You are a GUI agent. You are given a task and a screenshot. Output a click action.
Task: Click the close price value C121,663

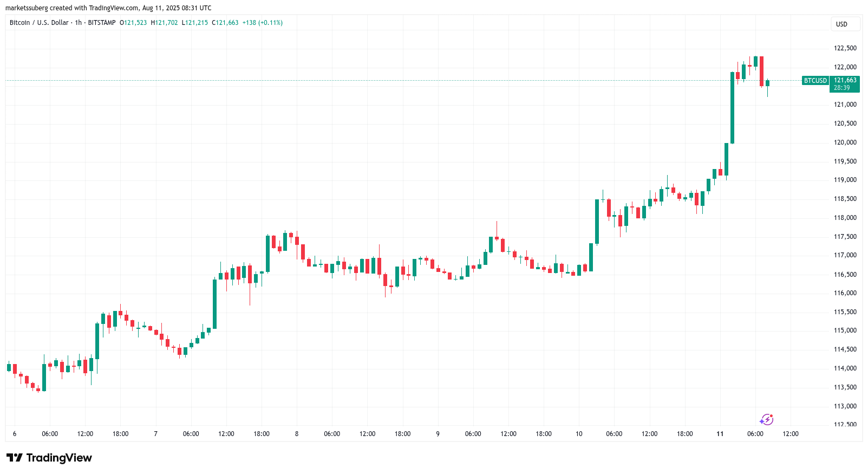[225, 23]
